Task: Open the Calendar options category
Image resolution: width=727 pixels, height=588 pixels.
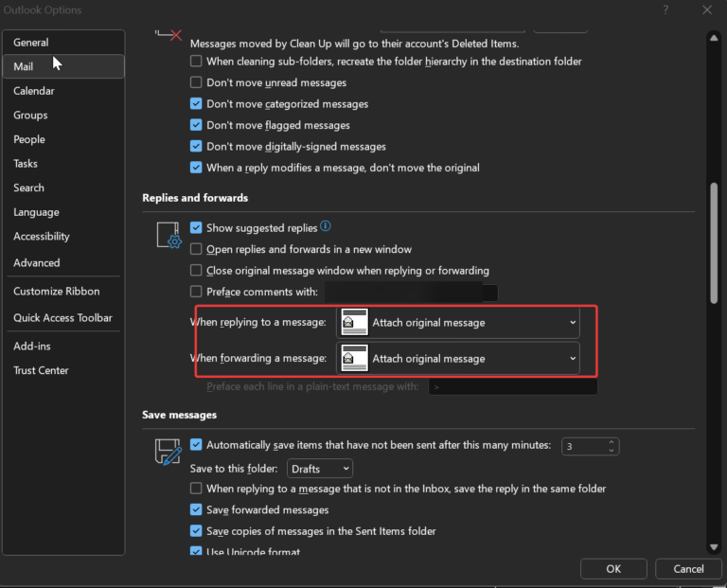Action: [63, 91]
